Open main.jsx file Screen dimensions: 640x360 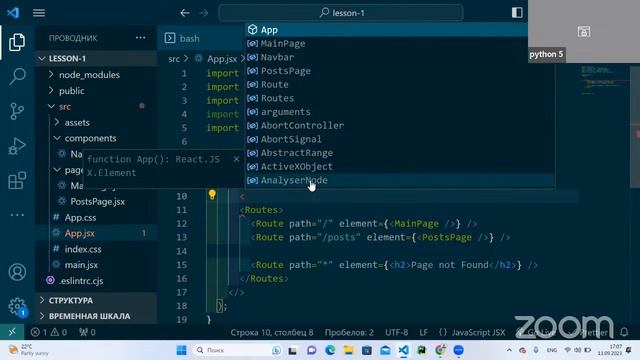[x=81, y=265]
